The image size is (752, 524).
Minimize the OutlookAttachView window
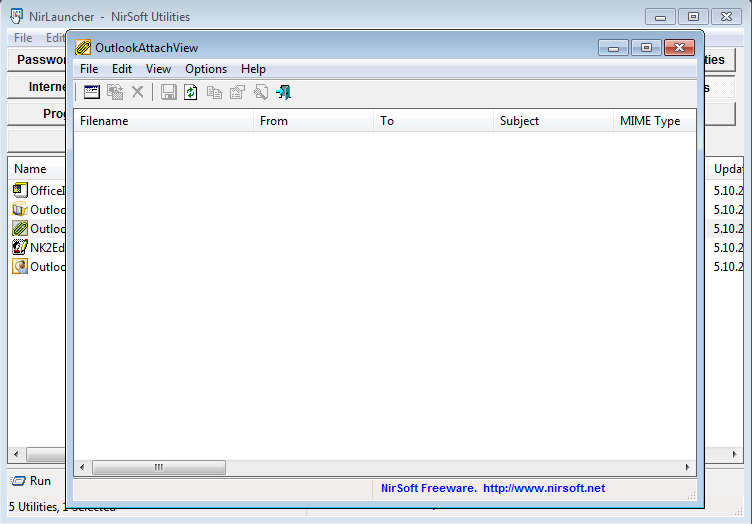613,47
